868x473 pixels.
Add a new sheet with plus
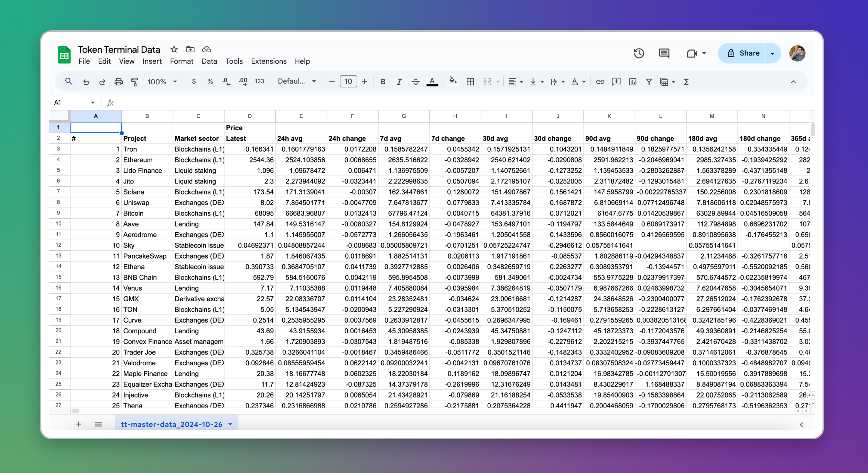[x=78, y=424]
